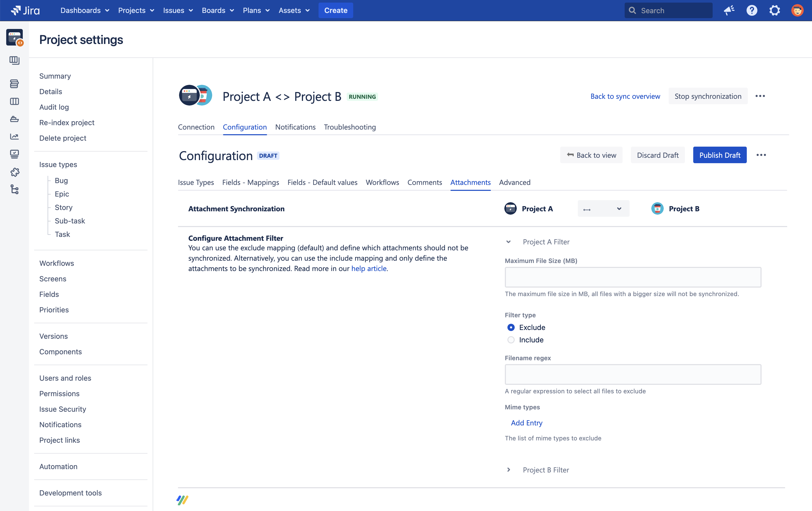812x511 pixels.
Task: Open the settings gear icon
Action: coord(774,10)
